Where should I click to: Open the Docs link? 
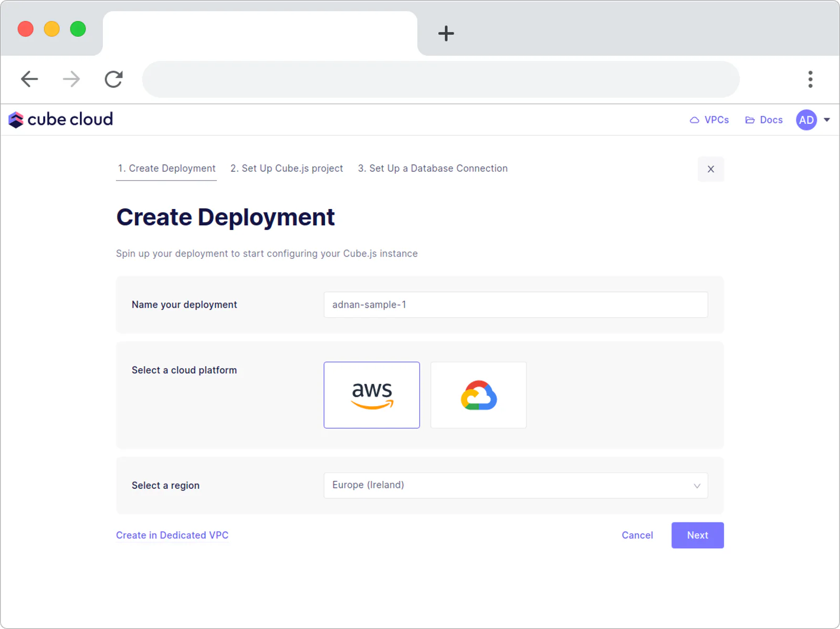pos(764,120)
